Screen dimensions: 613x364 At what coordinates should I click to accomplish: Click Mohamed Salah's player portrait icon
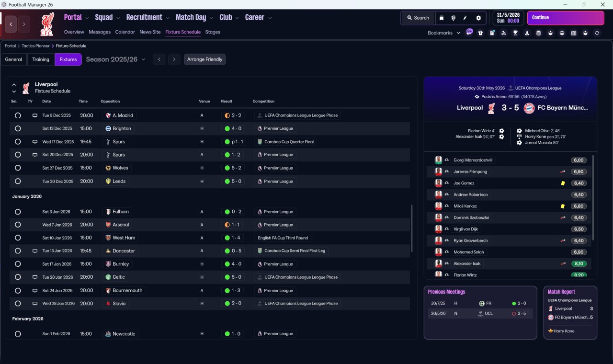(x=438, y=252)
